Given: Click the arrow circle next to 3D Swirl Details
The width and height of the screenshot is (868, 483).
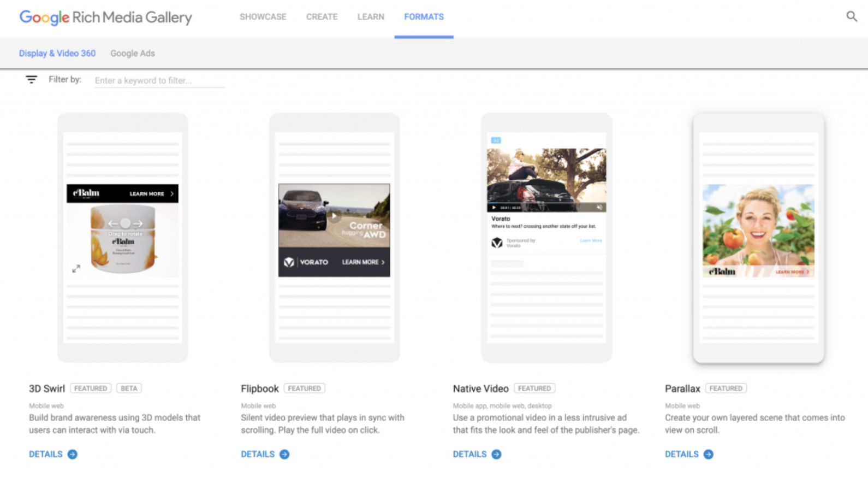Looking at the screenshot, I should point(73,454).
